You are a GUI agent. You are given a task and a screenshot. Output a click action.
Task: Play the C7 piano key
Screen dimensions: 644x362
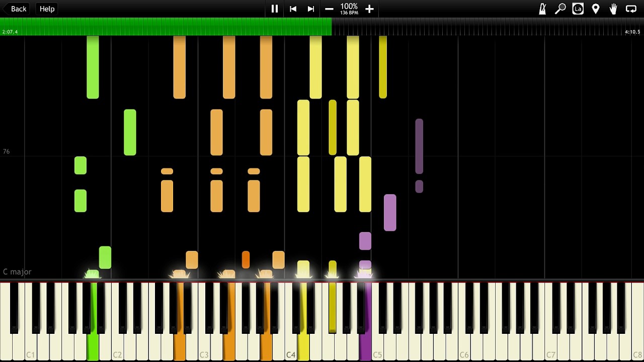coord(551,348)
